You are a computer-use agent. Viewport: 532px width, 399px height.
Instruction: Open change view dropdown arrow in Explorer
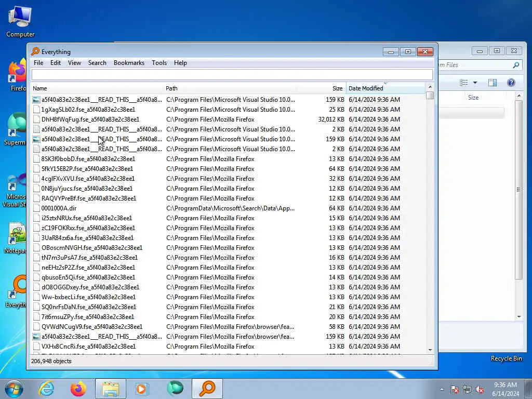pos(475,83)
